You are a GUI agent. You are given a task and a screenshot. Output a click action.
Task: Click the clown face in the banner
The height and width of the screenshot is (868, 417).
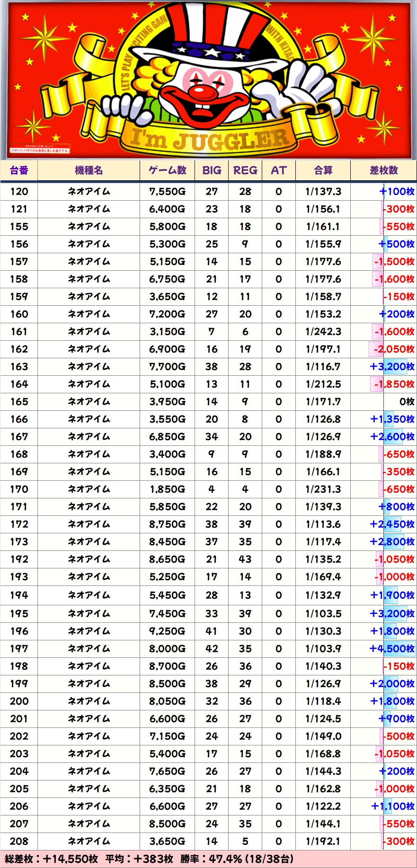[203, 93]
